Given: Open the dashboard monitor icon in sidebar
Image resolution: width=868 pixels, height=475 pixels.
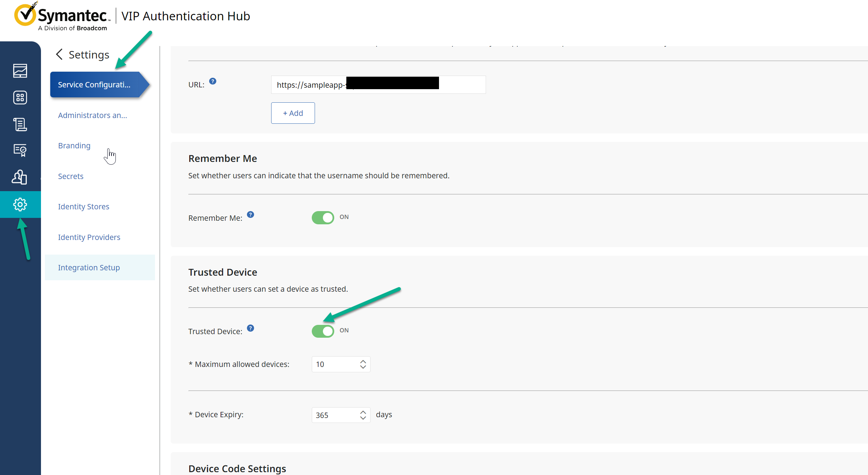Looking at the screenshot, I should [x=20, y=71].
